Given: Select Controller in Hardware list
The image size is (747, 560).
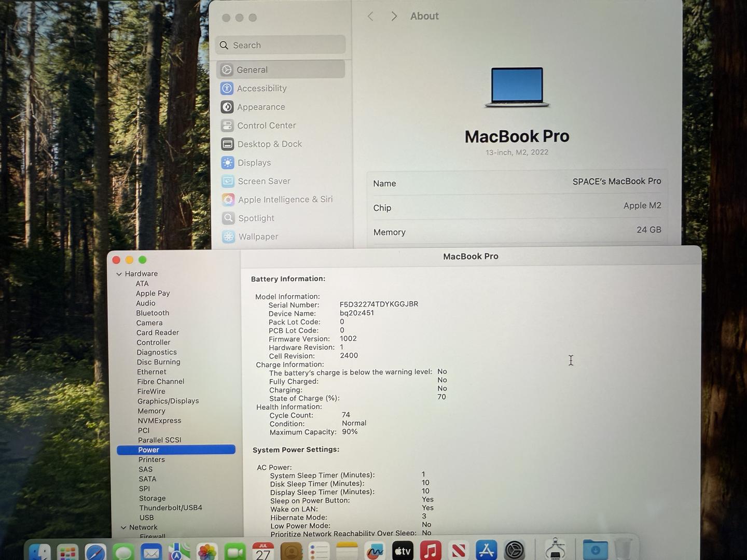Looking at the screenshot, I should point(154,343).
